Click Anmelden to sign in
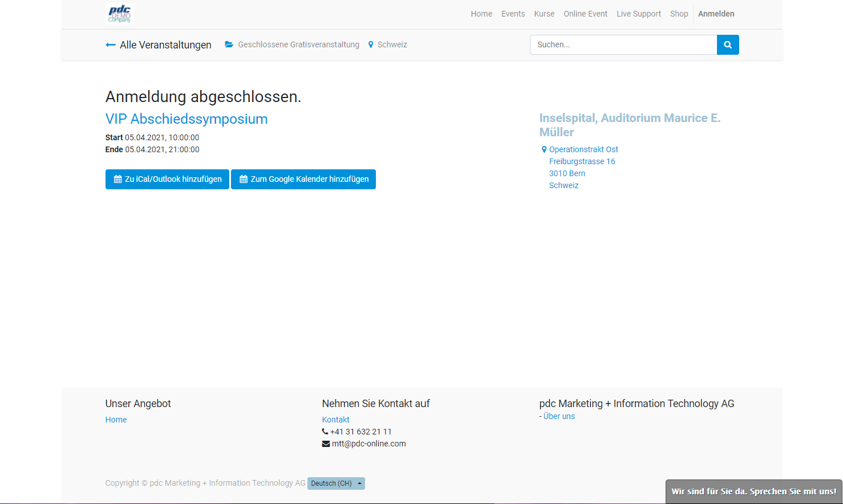The width and height of the screenshot is (843, 504). click(716, 14)
